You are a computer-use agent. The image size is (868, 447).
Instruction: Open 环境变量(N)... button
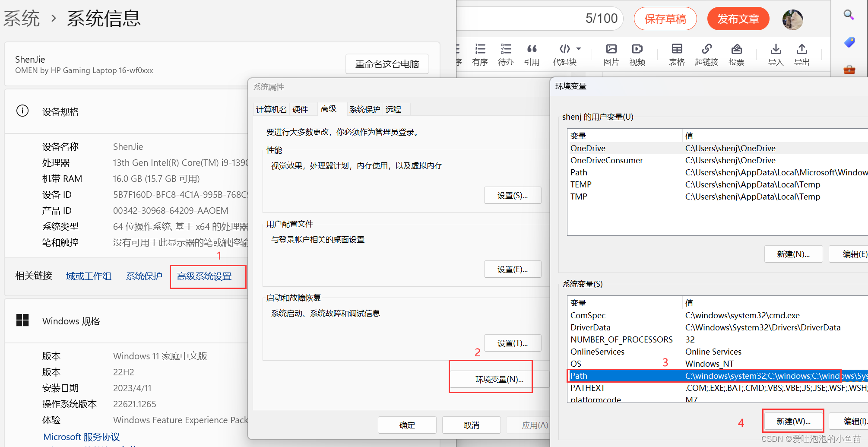499,379
